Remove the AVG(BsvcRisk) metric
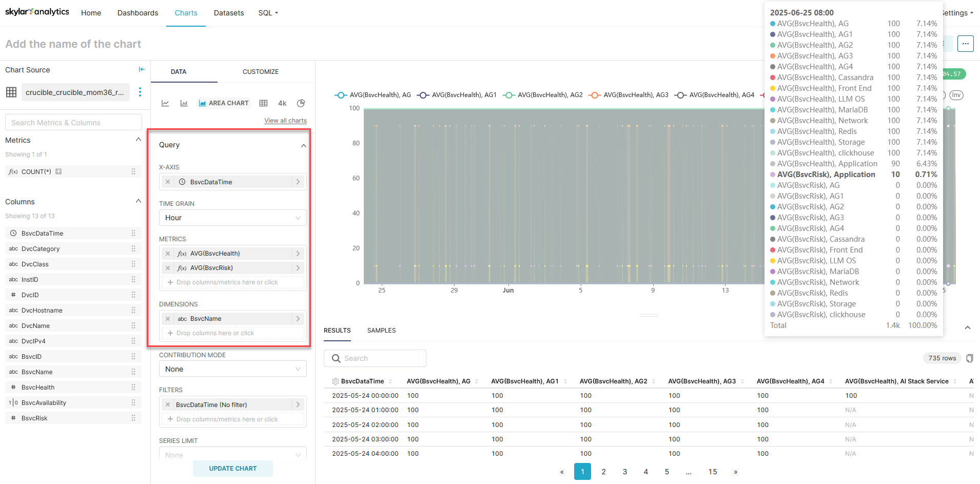This screenshot has height=484, width=980. click(x=168, y=268)
